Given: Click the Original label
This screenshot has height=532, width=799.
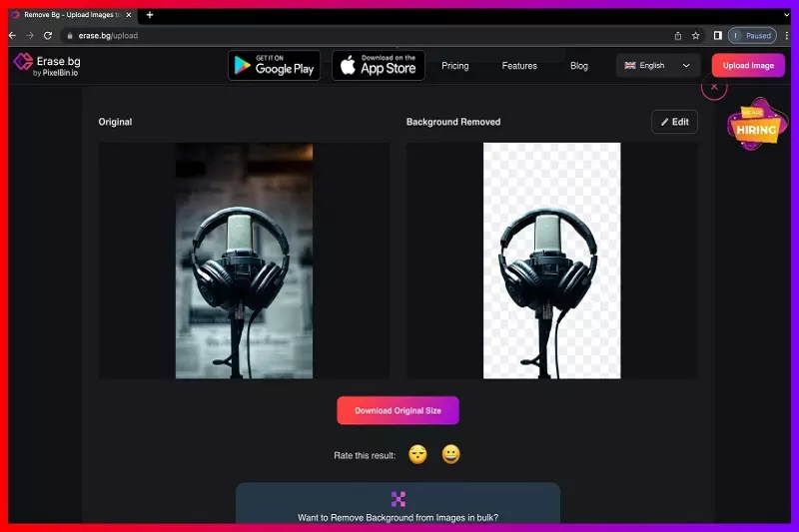Looking at the screenshot, I should point(115,122).
